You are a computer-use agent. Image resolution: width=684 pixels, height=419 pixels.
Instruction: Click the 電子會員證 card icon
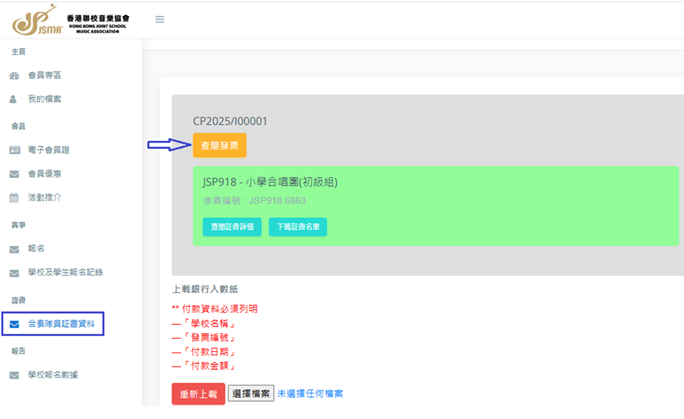[x=14, y=150]
